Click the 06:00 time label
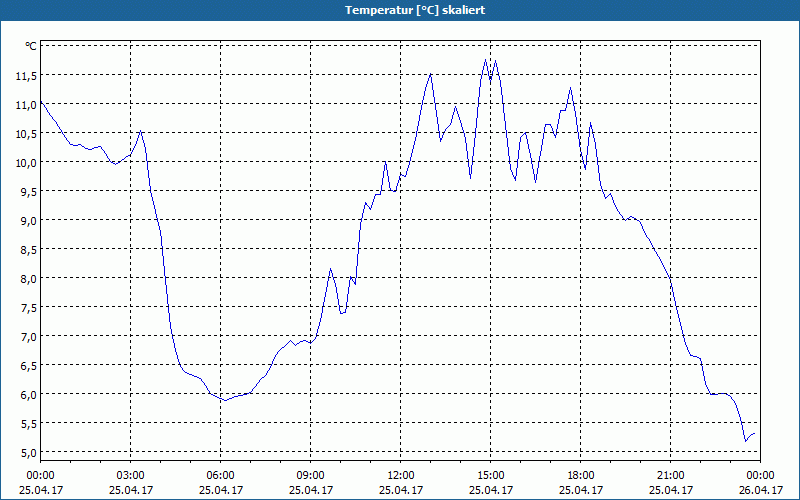800x500 pixels. pos(220,476)
